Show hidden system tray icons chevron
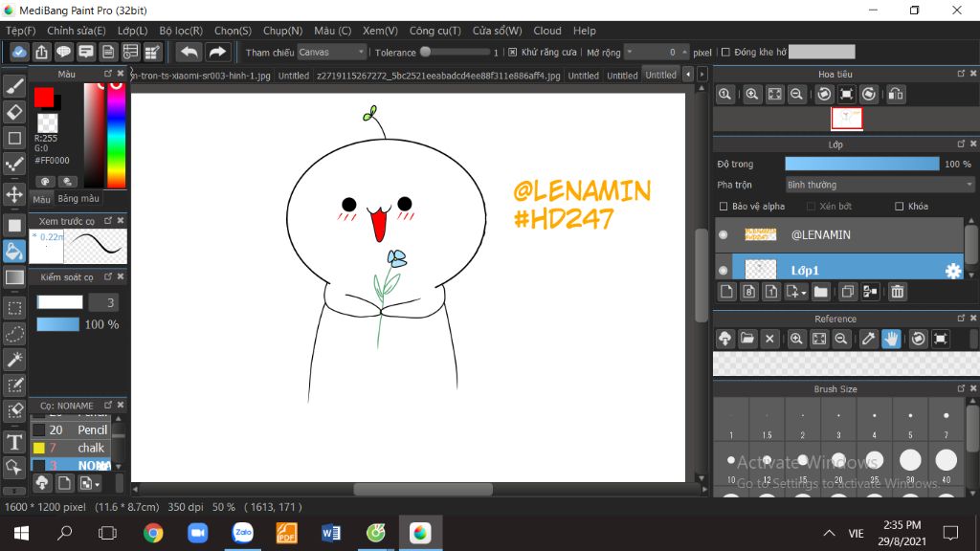980x551 pixels. click(829, 533)
